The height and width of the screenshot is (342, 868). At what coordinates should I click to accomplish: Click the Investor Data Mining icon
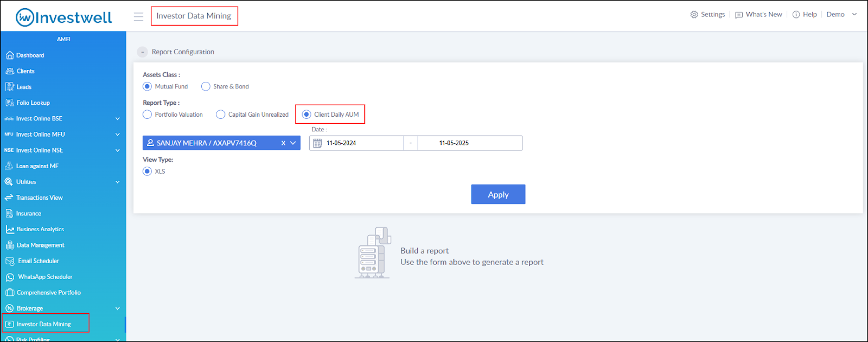pos(9,324)
